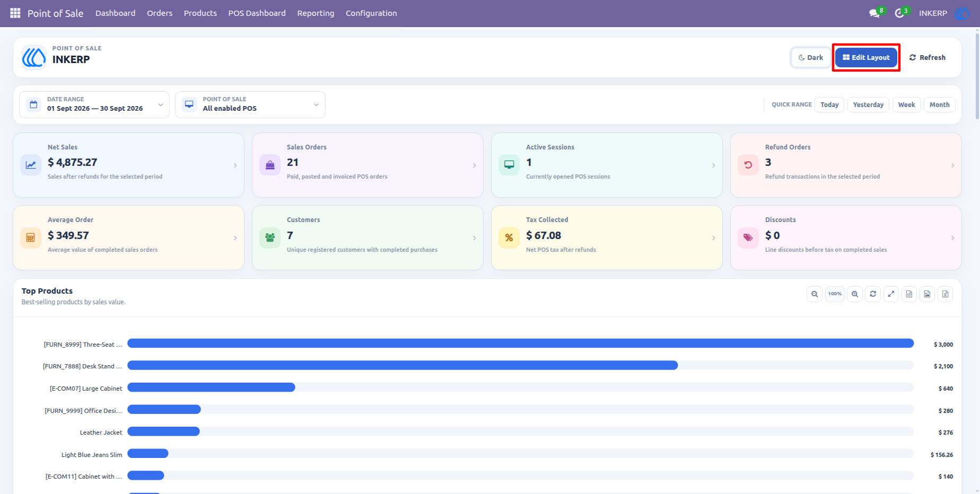Open the Date Range dropdown
Image resolution: width=980 pixels, height=494 pixels.
point(94,104)
